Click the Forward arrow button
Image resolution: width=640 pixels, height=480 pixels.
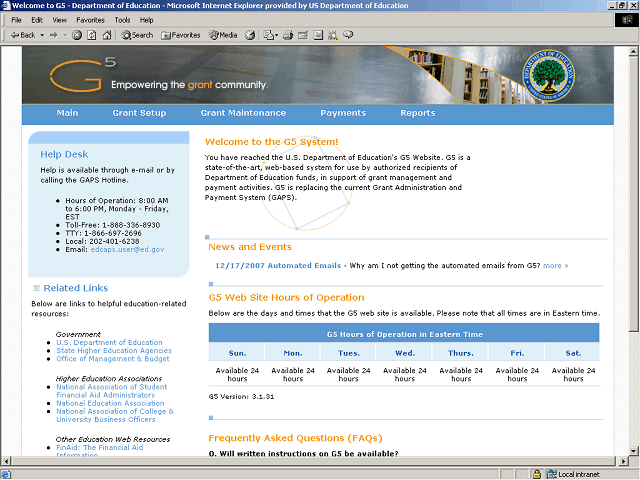pyautogui.click(x=54, y=36)
